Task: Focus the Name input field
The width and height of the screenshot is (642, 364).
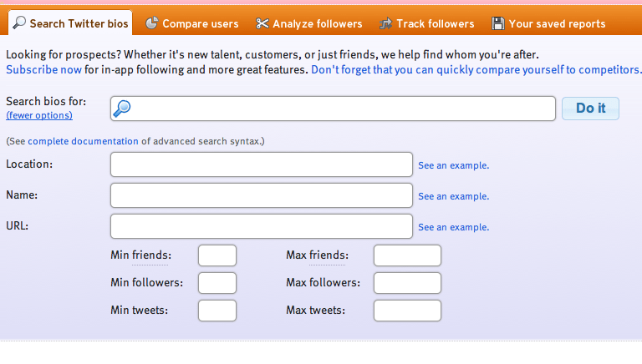Action: pyautogui.click(x=261, y=195)
